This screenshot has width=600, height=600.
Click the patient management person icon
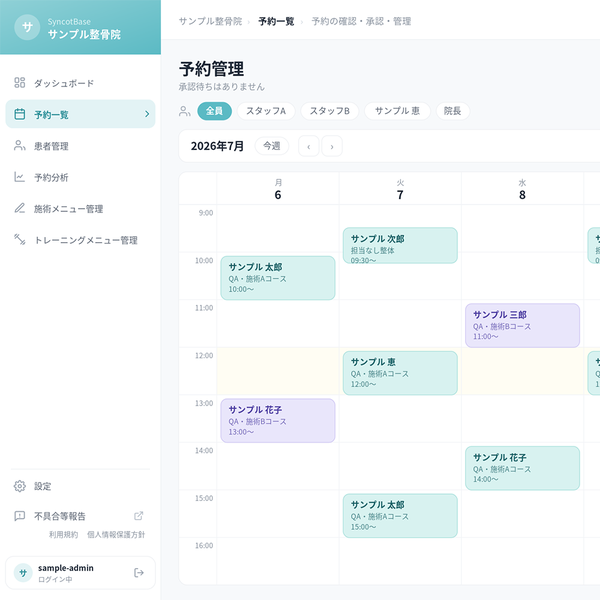tap(20, 145)
